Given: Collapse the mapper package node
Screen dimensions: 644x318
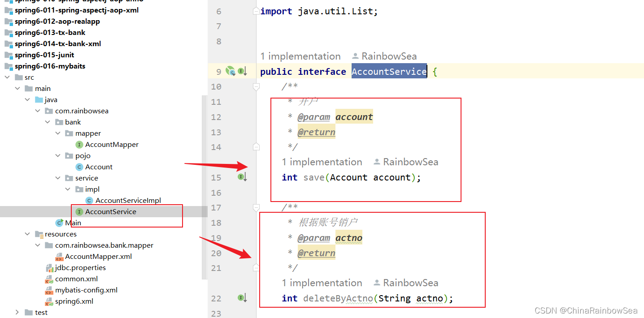Looking at the screenshot, I should point(58,133).
